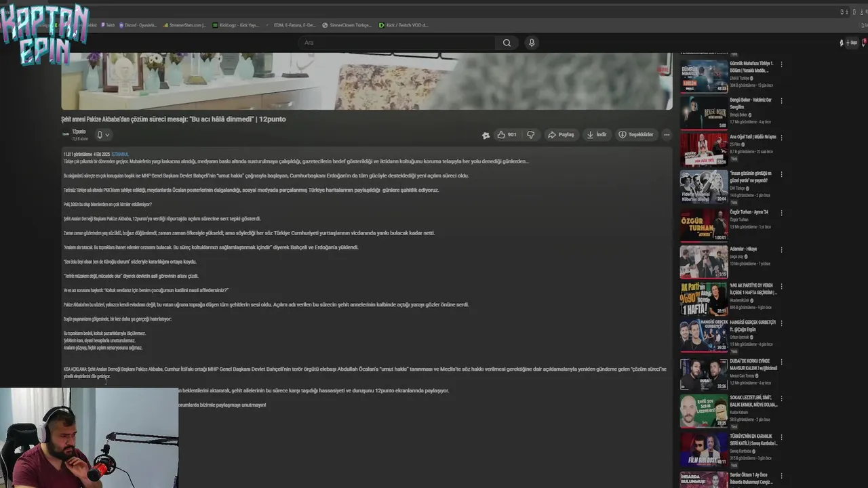Open options for Serdar Öktem video
868x488 pixels.
pos(781,476)
